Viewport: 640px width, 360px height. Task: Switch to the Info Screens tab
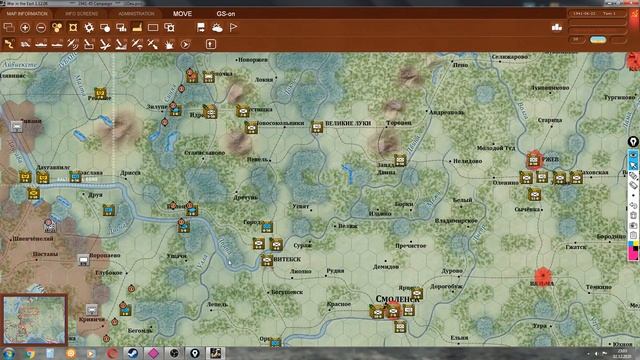[81, 13]
